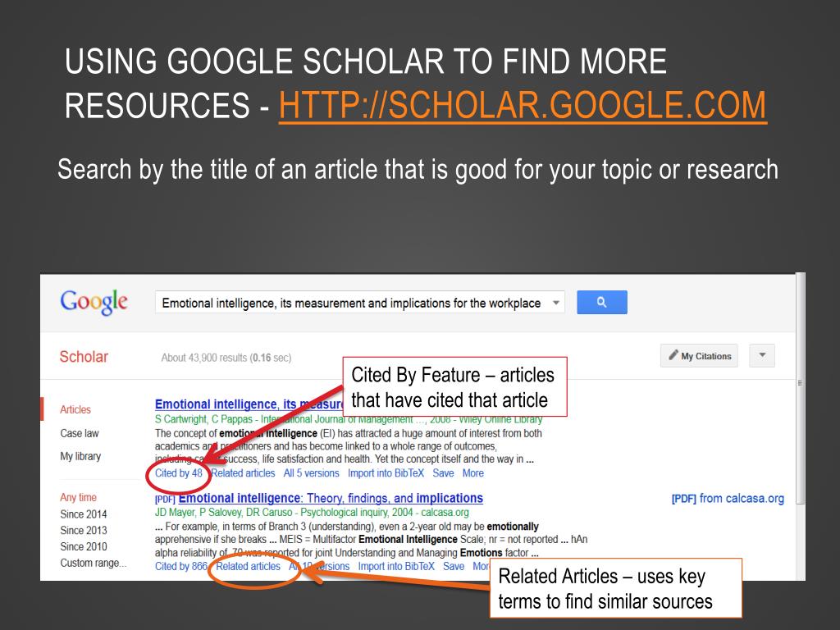
Task: Click inside the Emotional intelligence search field
Action: 351,303
